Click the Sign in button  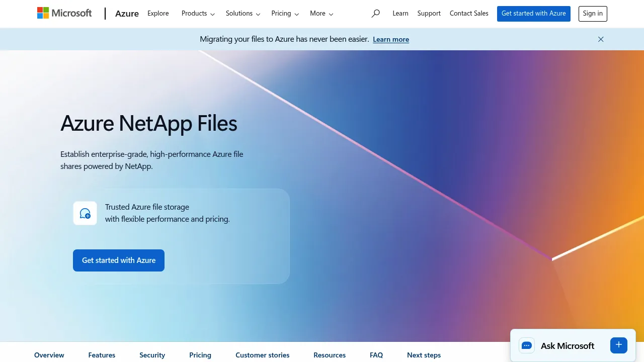593,14
